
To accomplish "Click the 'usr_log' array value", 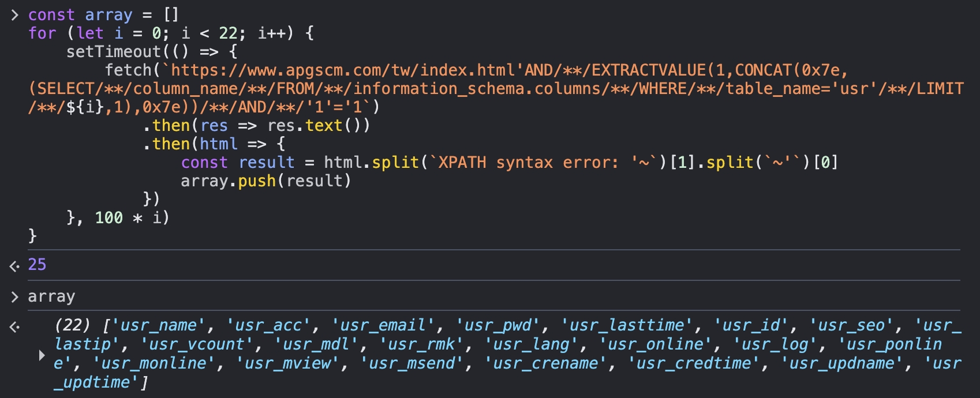I will (775, 344).
